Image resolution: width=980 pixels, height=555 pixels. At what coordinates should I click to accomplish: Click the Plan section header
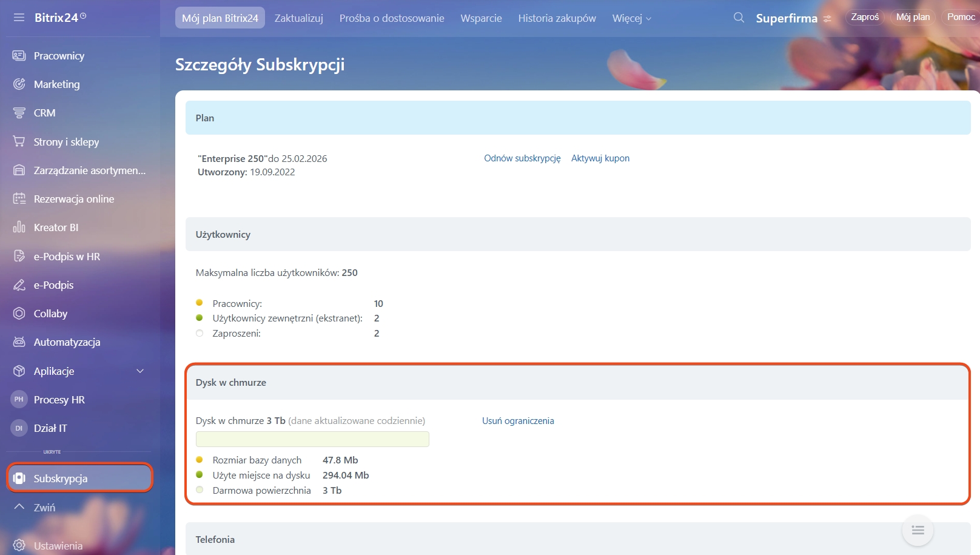[x=578, y=118]
